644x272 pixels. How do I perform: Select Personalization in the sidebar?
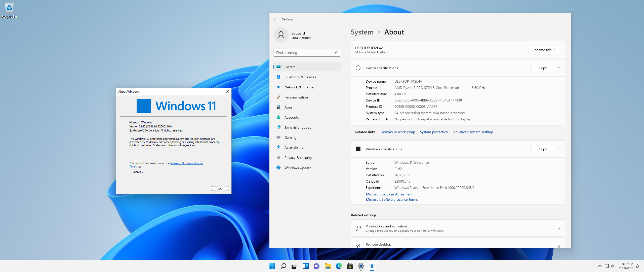307,97
